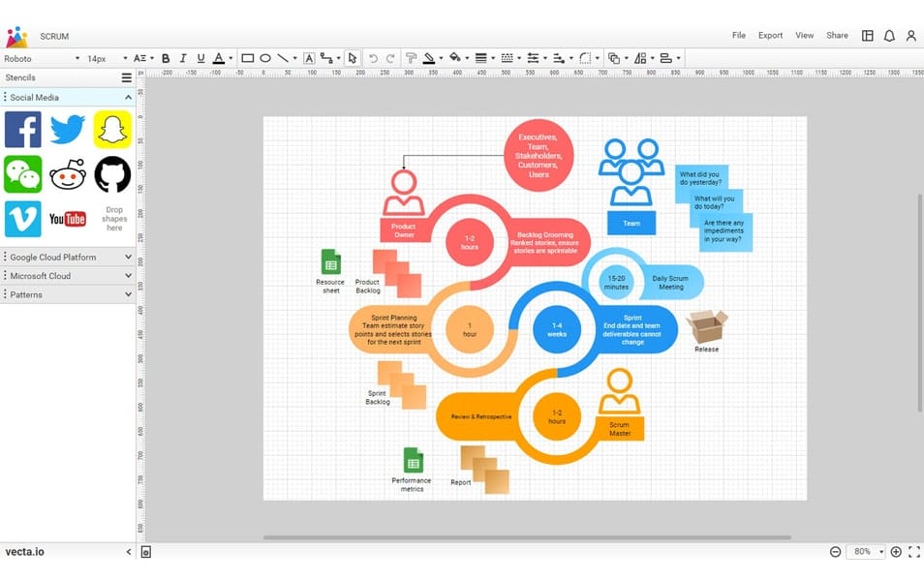
Task: Select the ellipse shape tool
Action: pos(265,58)
